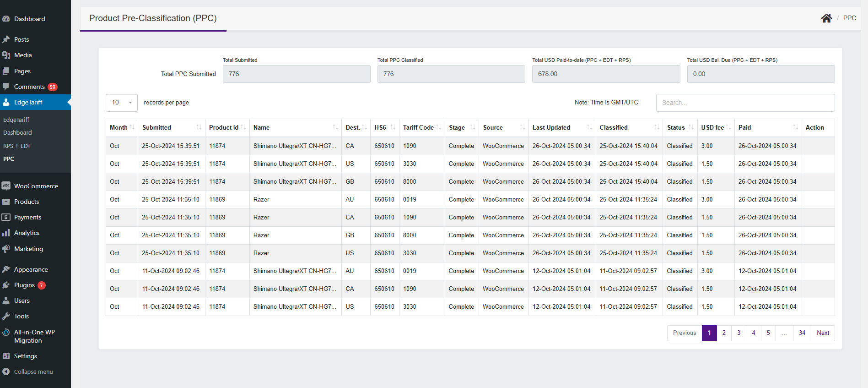Click the WooCommerce logo icon

(6, 186)
